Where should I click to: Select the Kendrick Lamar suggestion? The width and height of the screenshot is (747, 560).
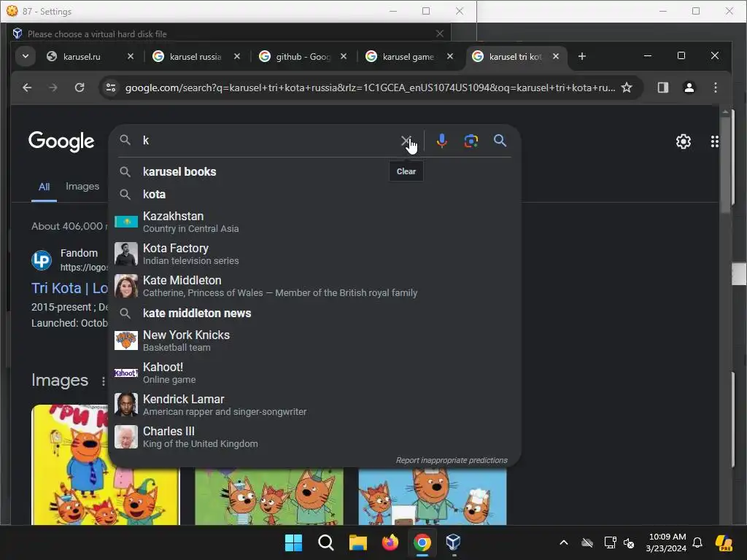[314, 405]
